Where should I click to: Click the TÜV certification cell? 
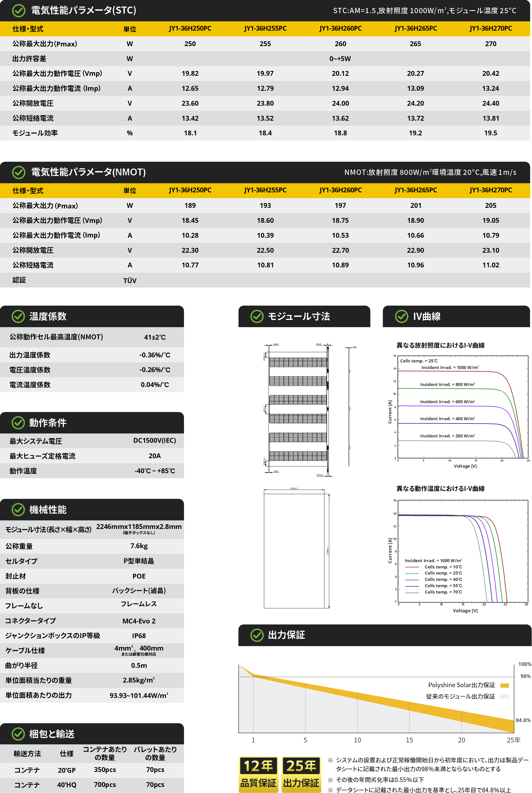point(130,281)
